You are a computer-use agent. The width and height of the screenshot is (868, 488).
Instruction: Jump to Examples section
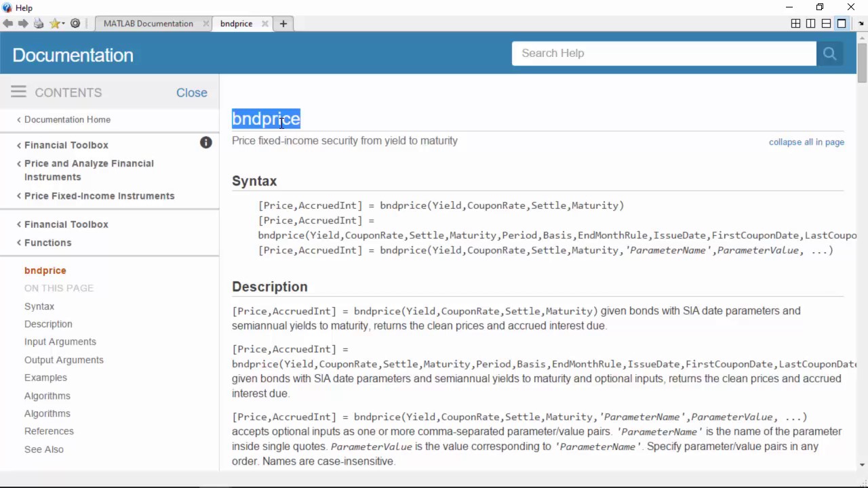pos(45,378)
